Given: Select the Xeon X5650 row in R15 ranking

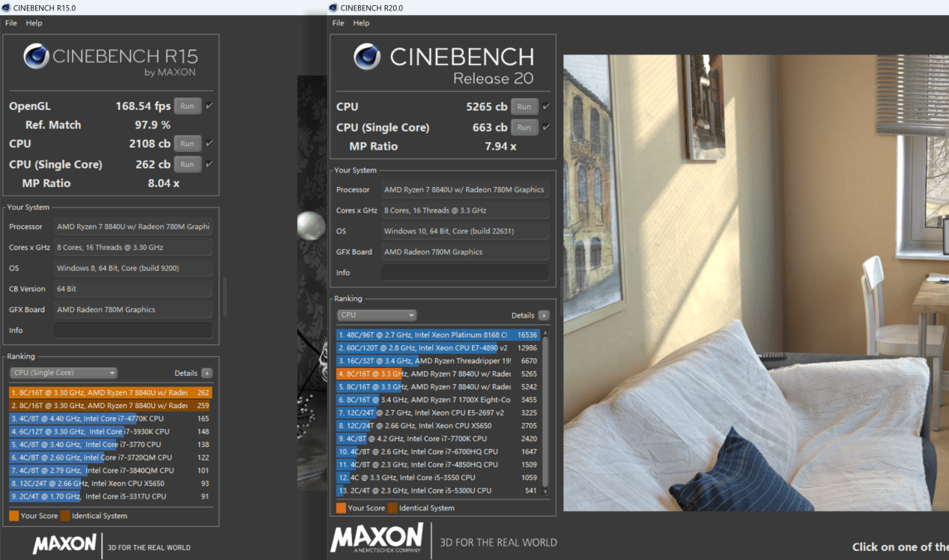Looking at the screenshot, I should 111,484.
